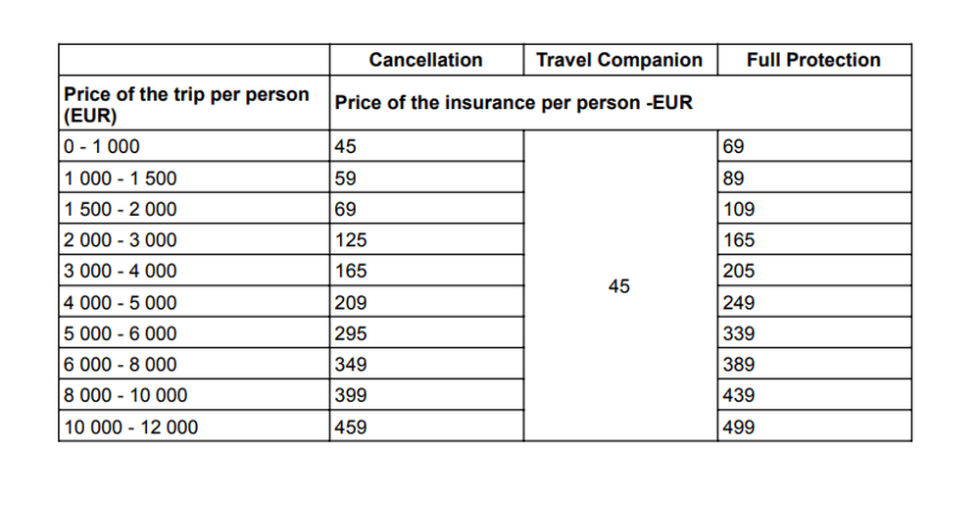Image resolution: width=980 pixels, height=506 pixels.
Task: Select Full Protection price 389
Action: point(739,365)
